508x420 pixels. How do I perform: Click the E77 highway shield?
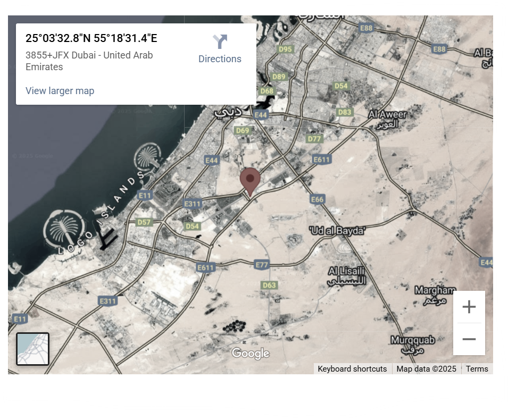(x=262, y=264)
